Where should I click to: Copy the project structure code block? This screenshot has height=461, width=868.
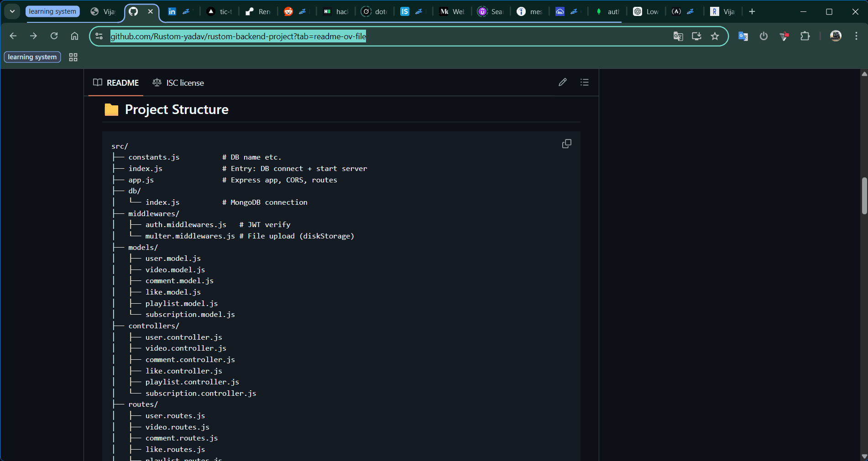click(566, 144)
